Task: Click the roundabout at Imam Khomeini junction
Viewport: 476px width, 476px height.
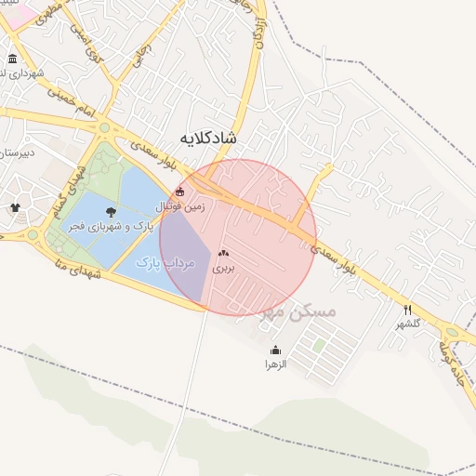Action: coord(105,127)
